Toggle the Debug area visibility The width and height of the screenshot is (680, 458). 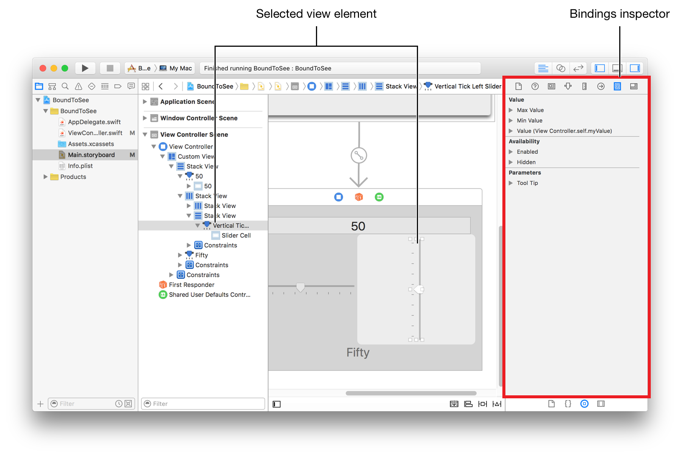point(617,68)
